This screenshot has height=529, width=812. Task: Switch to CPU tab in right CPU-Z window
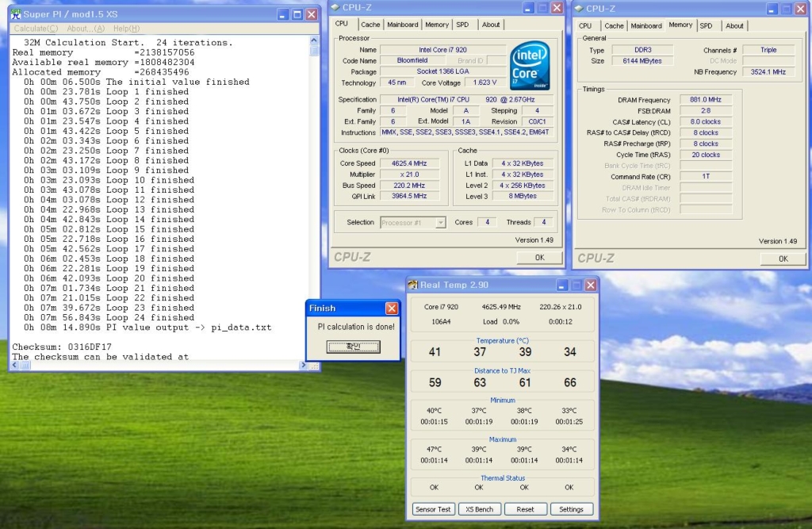(x=585, y=25)
